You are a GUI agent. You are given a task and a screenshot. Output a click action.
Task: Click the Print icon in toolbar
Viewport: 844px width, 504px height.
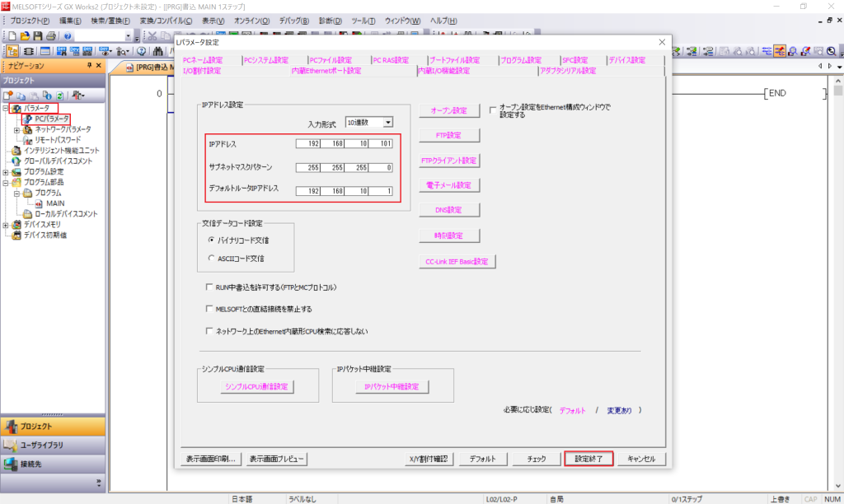[50, 36]
